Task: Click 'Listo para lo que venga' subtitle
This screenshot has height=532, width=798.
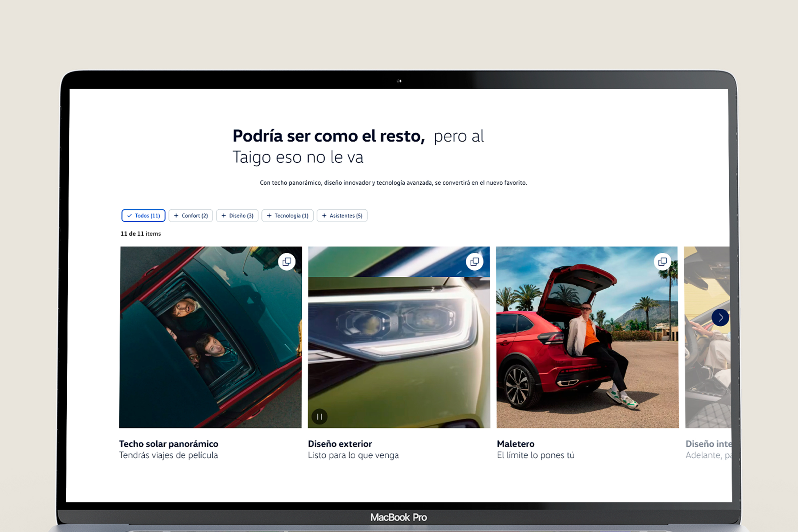Action: (353, 455)
